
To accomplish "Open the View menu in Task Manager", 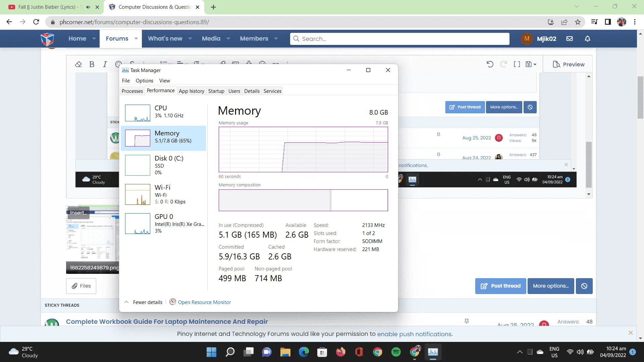I will 164,81.
